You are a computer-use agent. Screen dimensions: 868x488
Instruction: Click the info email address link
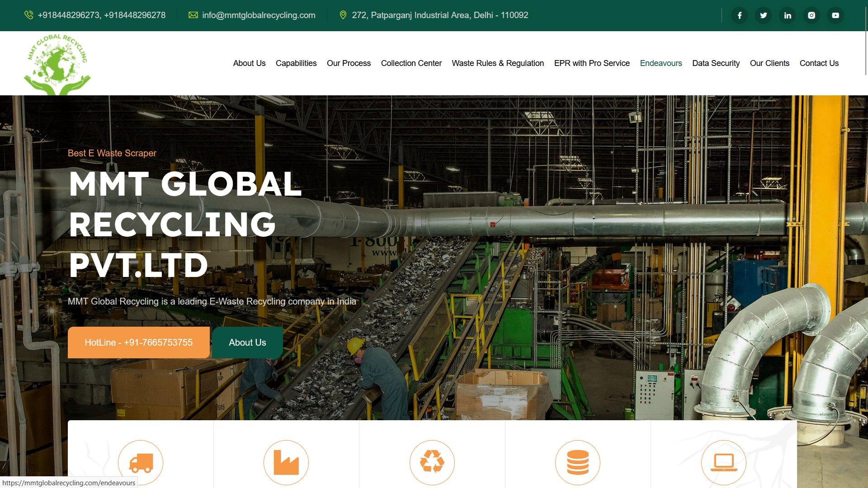(259, 15)
